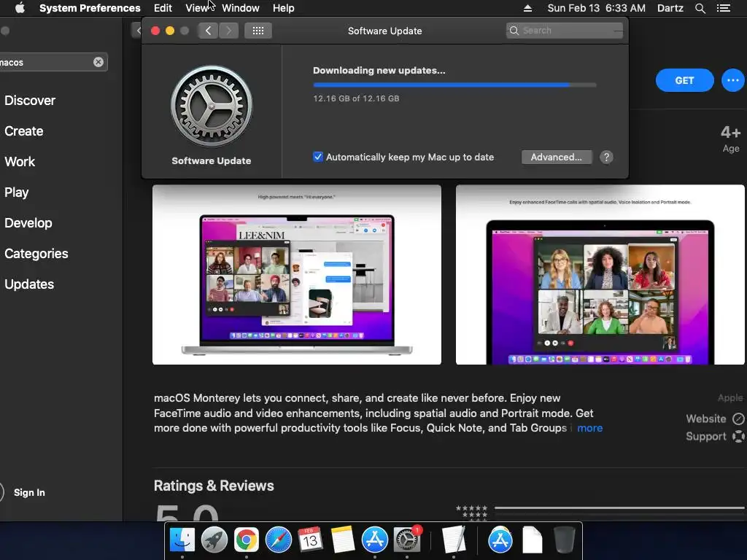Open Google Chrome from the Dock

click(246, 540)
